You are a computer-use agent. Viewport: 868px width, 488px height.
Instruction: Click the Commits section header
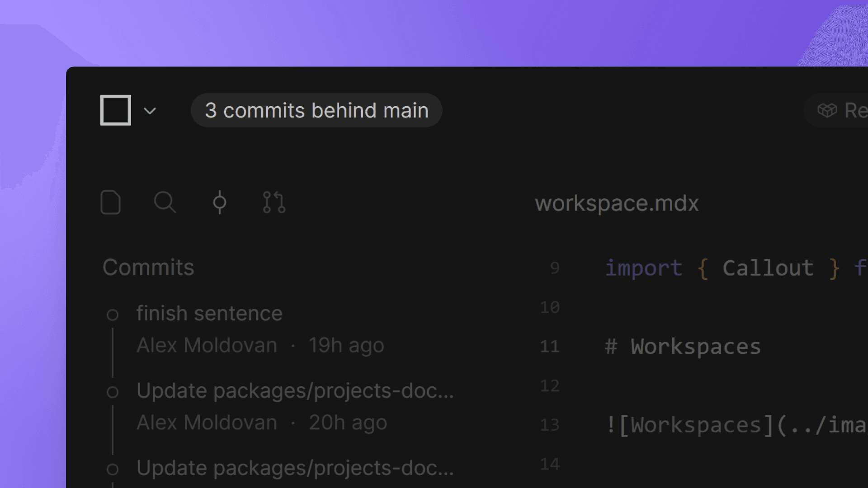pos(148,267)
